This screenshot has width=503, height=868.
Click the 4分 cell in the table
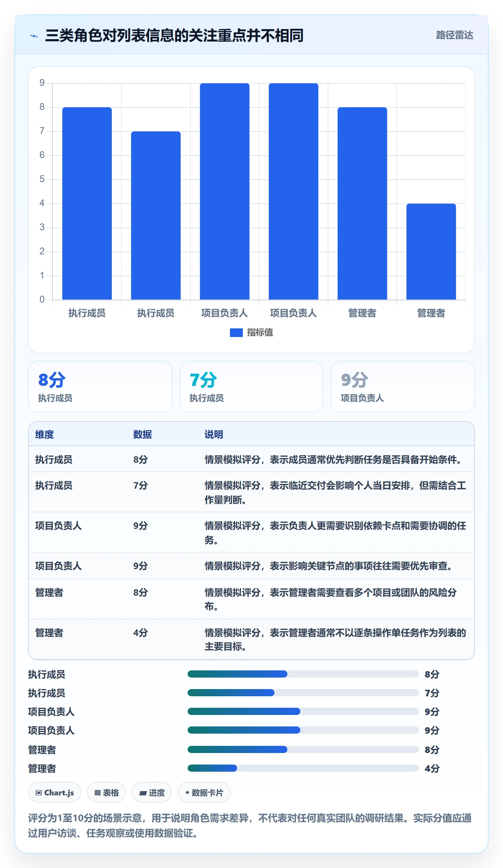coord(140,633)
